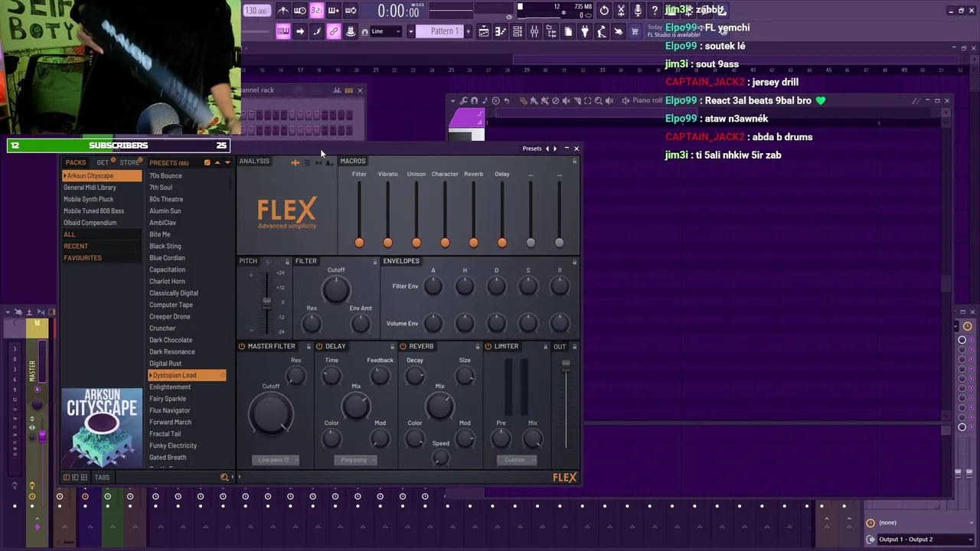Click the lock icon on Macros section
The height and width of the screenshot is (551, 980).
[x=574, y=161]
